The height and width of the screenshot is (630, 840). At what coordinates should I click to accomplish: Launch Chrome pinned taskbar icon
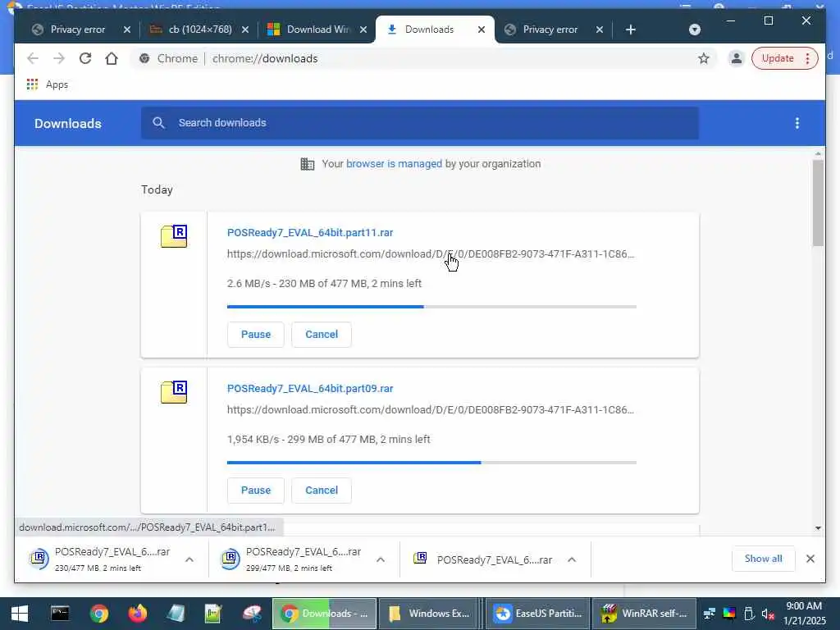pos(98,614)
